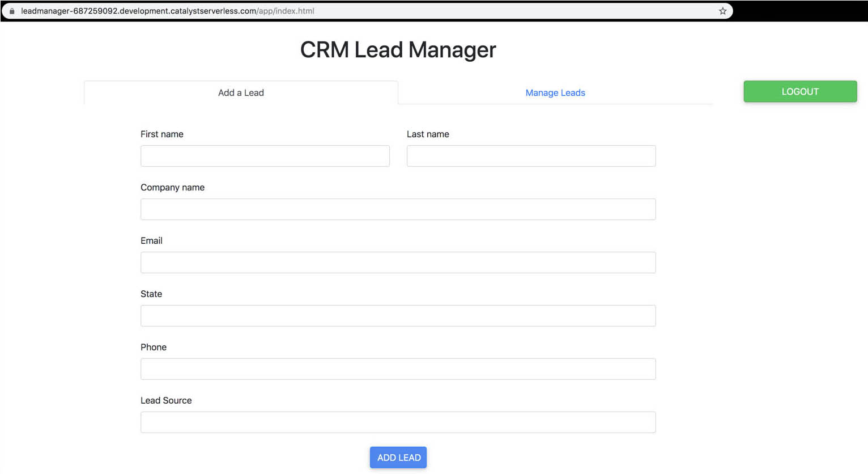This screenshot has height=474, width=868.
Task: Select the Company name input field
Action: coord(398,209)
